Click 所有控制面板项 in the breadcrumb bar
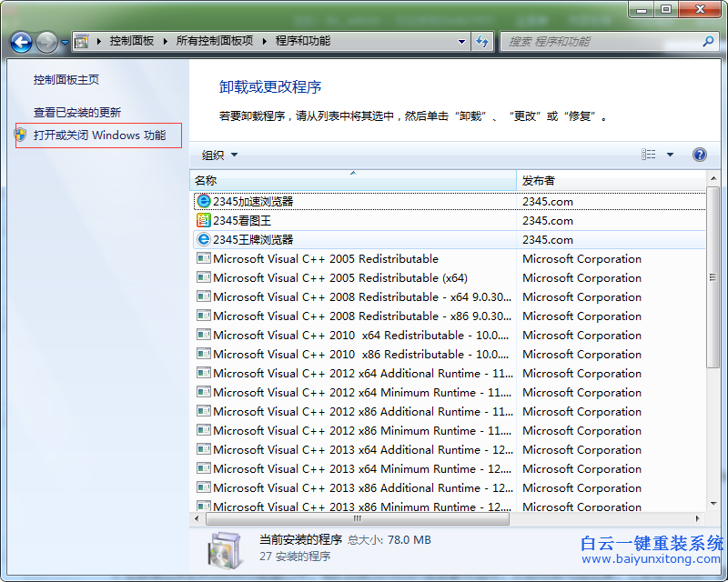728x582 pixels. point(212,42)
